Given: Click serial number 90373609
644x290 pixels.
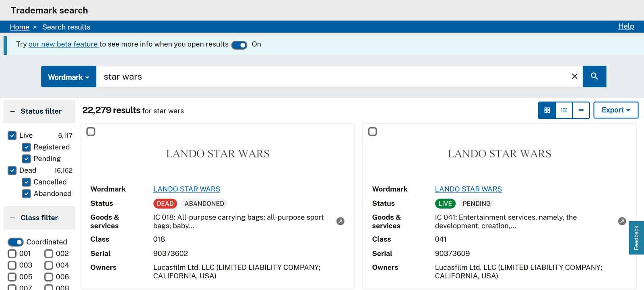Looking at the screenshot, I should click(452, 254).
